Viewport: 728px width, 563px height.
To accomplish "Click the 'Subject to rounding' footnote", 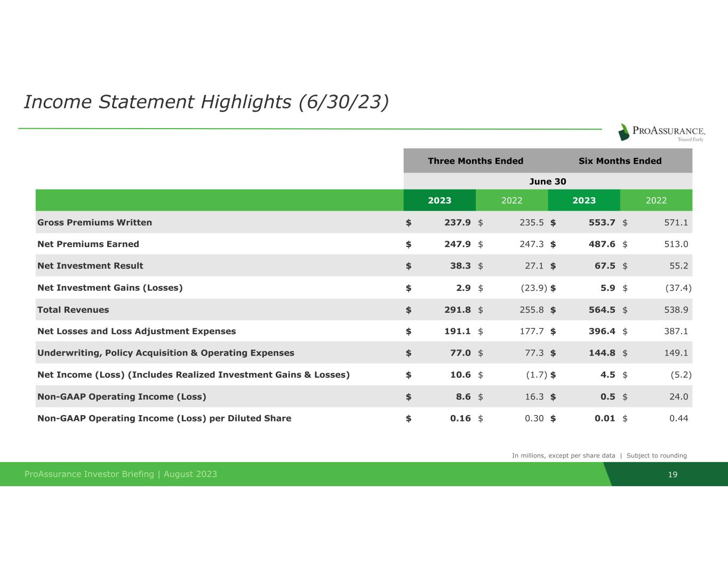I will coord(657,456).
